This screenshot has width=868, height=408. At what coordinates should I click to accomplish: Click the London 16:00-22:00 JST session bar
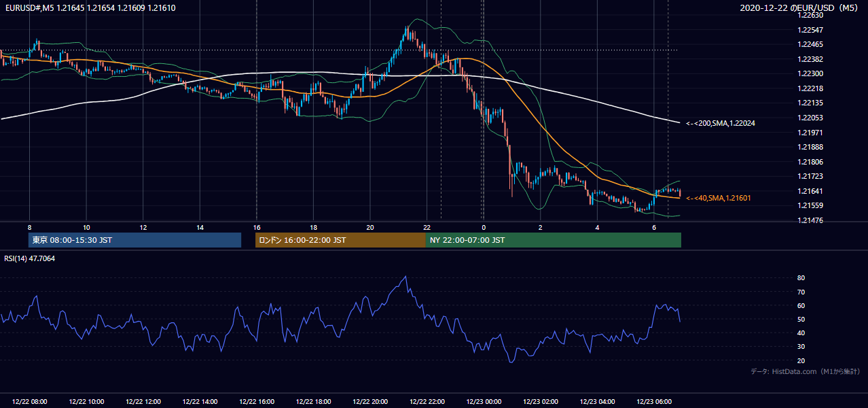pyautogui.click(x=340, y=240)
